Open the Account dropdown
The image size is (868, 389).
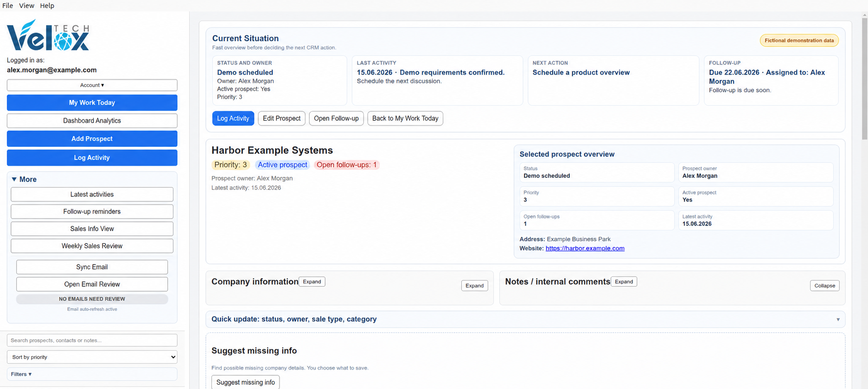tap(92, 85)
